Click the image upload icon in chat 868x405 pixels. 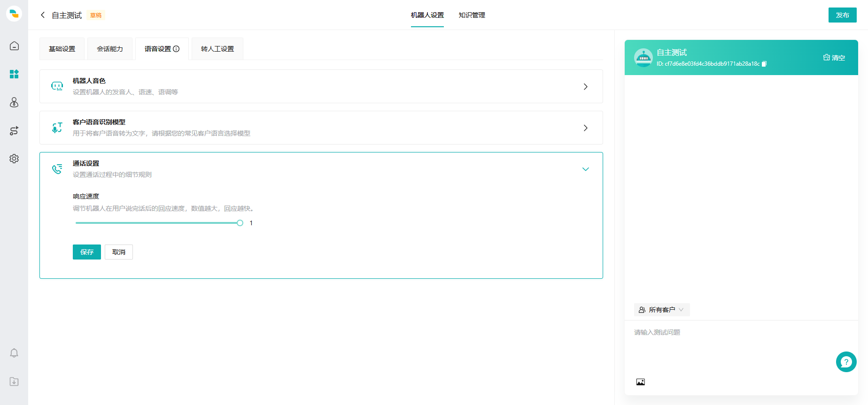point(640,382)
